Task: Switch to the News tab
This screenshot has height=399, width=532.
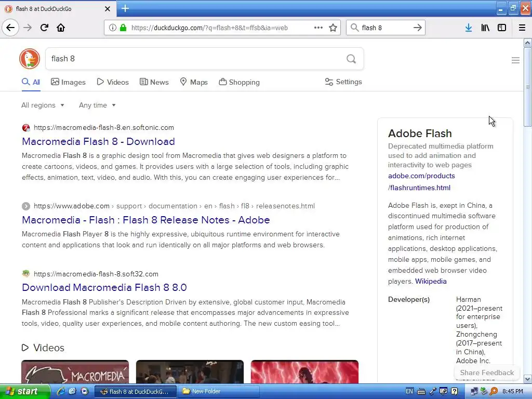Action: (x=154, y=82)
